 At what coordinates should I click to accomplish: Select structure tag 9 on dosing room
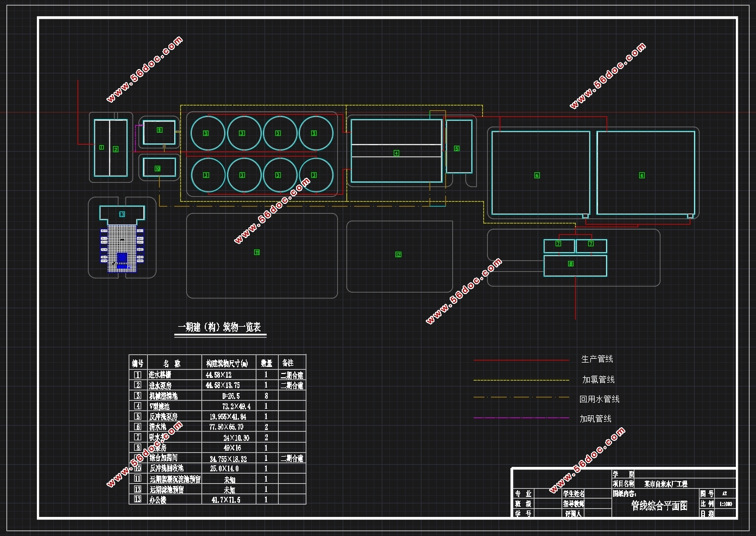point(159,130)
